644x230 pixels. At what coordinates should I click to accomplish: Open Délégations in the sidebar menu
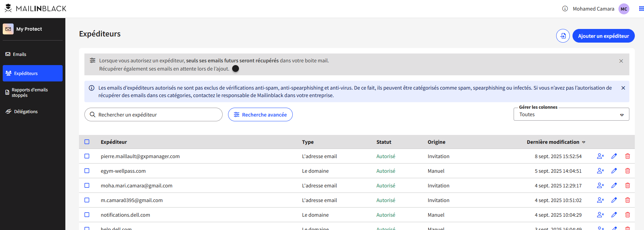pyautogui.click(x=26, y=111)
